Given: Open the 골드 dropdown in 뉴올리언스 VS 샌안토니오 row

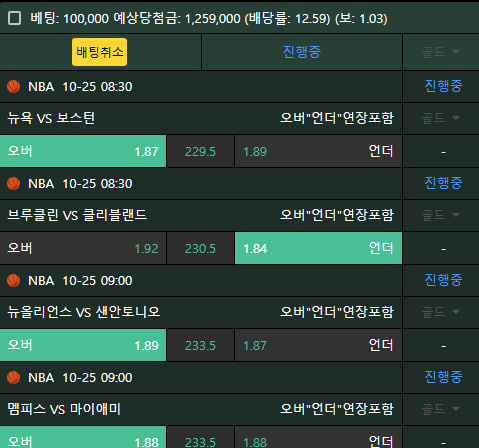Looking at the screenshot, I should (x=441, y=312).
